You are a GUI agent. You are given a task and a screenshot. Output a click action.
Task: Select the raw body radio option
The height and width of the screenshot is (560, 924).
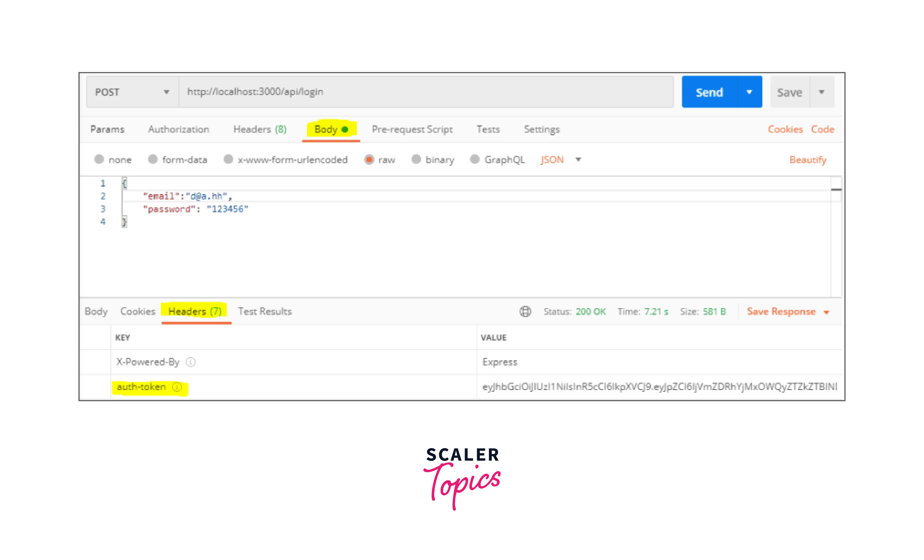pos(369,160)
